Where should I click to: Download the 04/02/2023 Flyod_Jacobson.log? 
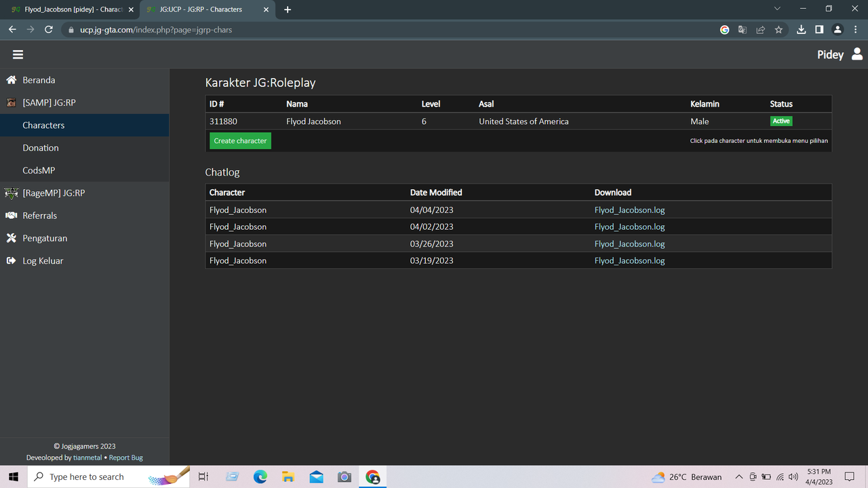coord(629,227)
